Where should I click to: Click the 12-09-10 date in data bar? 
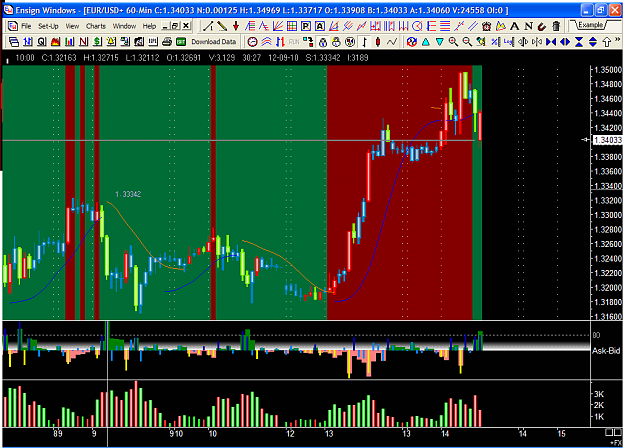pos(283,58)
